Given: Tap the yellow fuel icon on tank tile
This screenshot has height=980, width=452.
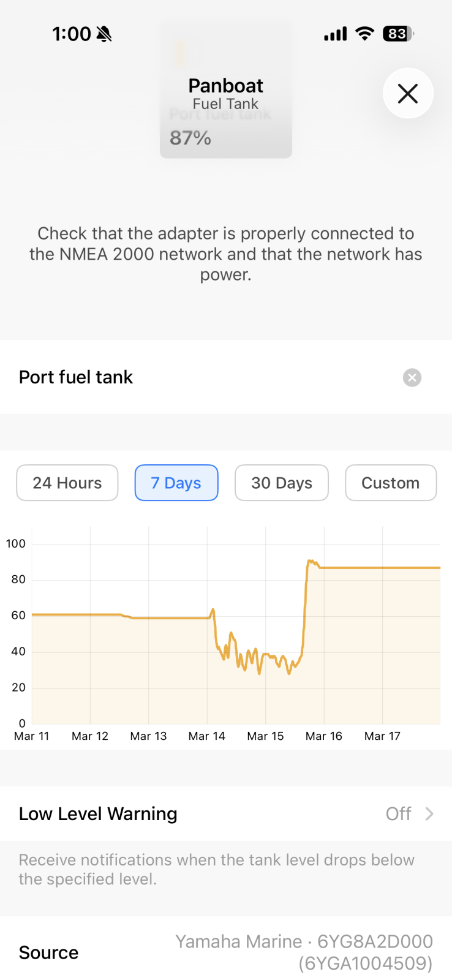Looking at the screenshot, I should coord(180,53).
